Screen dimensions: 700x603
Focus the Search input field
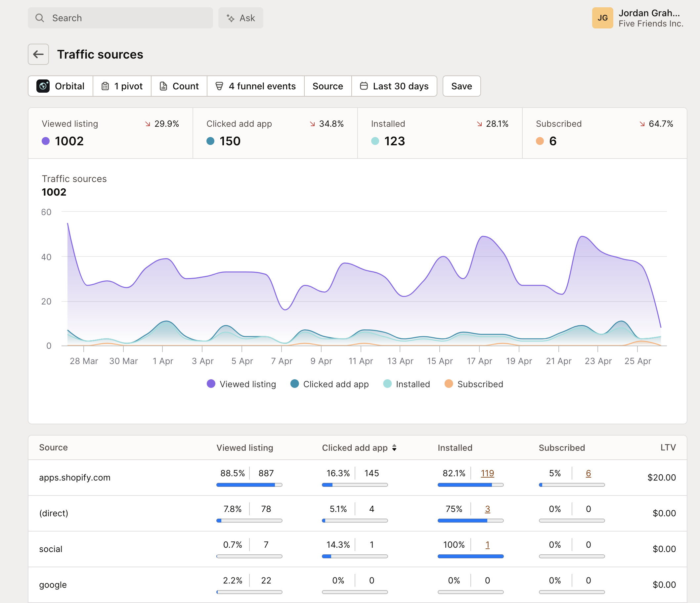pos(128,18)
